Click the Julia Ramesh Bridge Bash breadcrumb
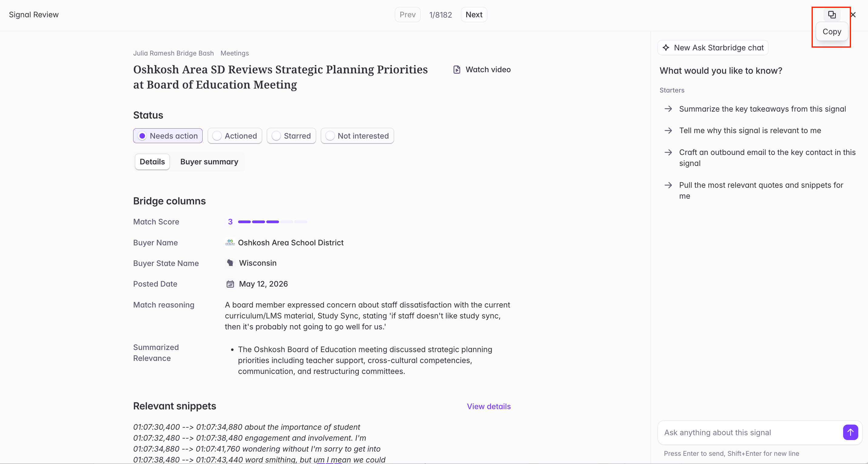 [173, 53]
